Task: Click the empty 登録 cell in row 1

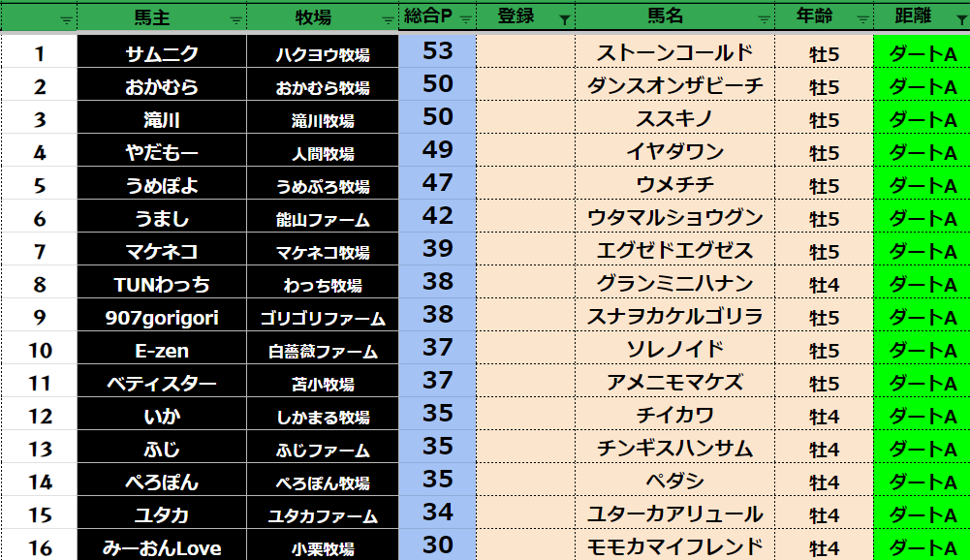Action: click(x=524, y=54)
